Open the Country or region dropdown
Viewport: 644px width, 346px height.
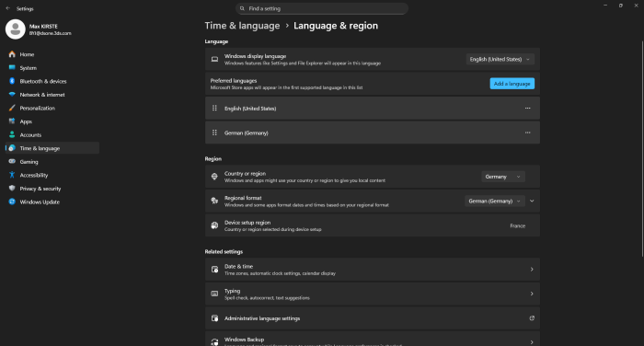tap(503, 177)
